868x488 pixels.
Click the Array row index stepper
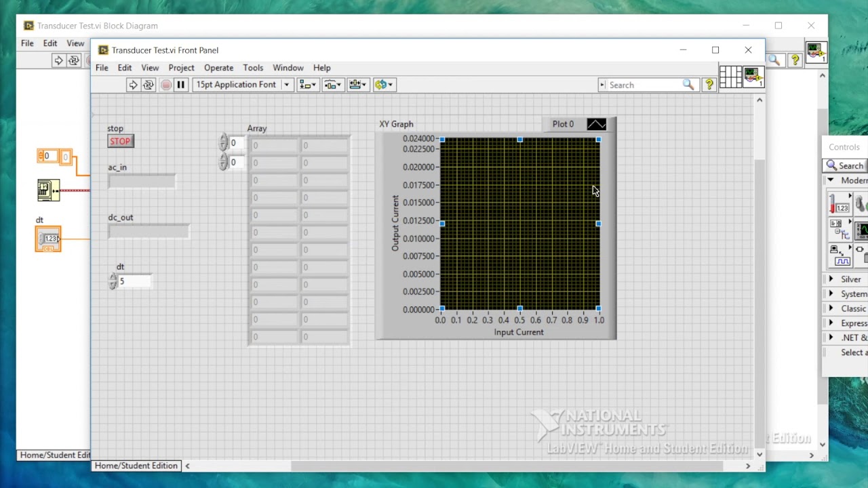coord(223,142)
